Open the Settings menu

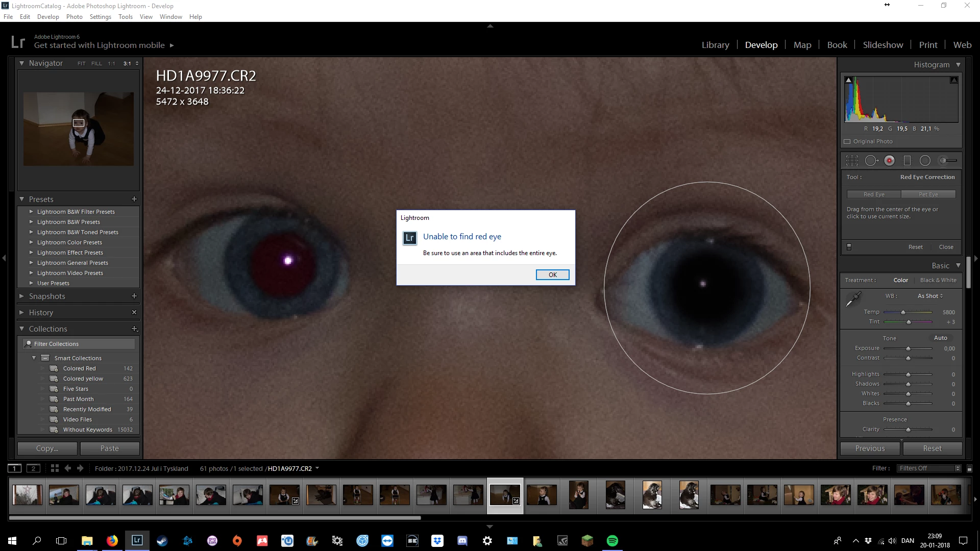coord(100,17)
